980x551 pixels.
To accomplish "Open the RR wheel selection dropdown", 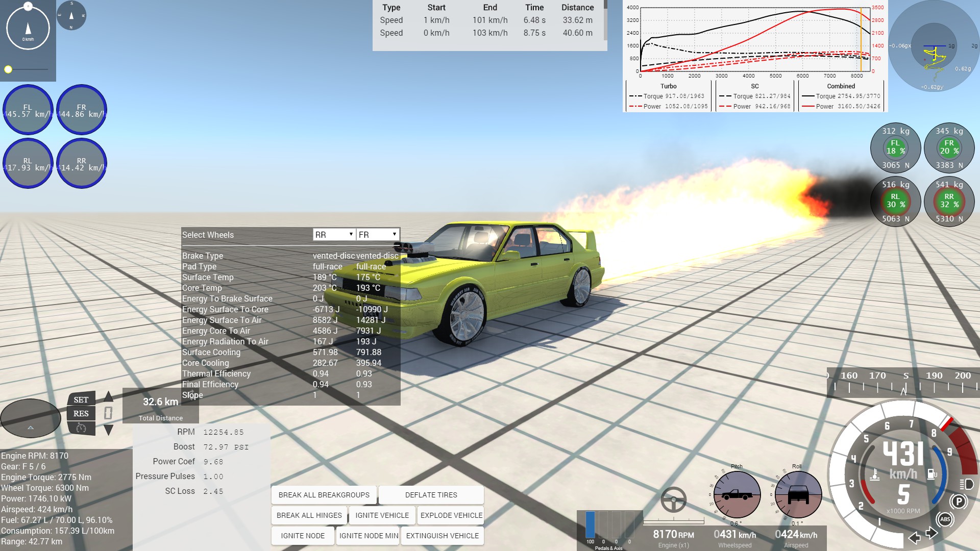I will pyautogui.click(x=334, y=235).
